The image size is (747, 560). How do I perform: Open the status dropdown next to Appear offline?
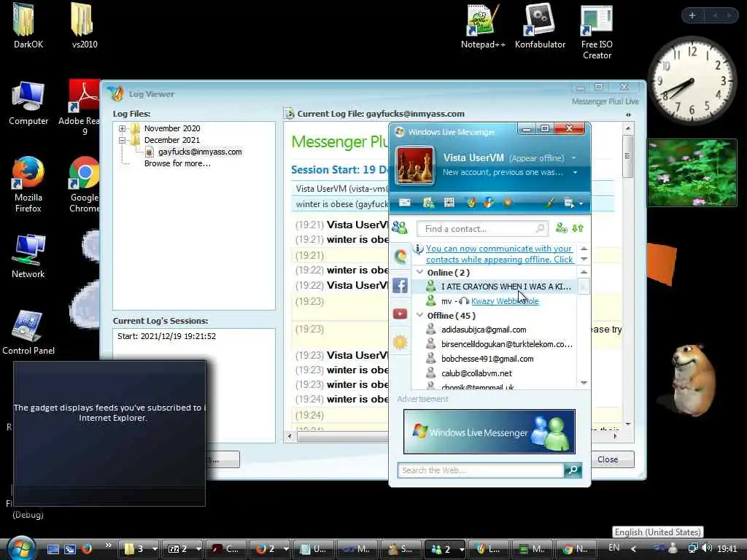tap(573, 158)
